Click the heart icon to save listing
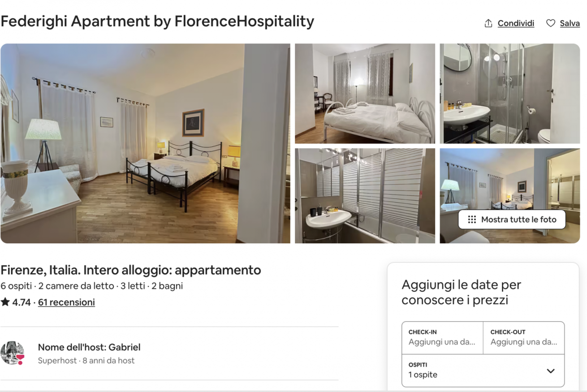587x392 pixels. pyautogui.click(x=551, y=23)
